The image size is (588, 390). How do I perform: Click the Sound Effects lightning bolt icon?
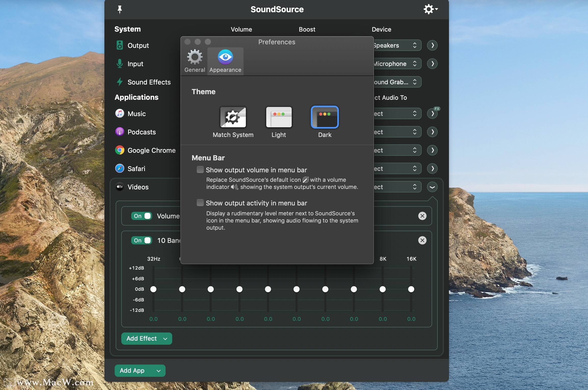click(119, 82)
